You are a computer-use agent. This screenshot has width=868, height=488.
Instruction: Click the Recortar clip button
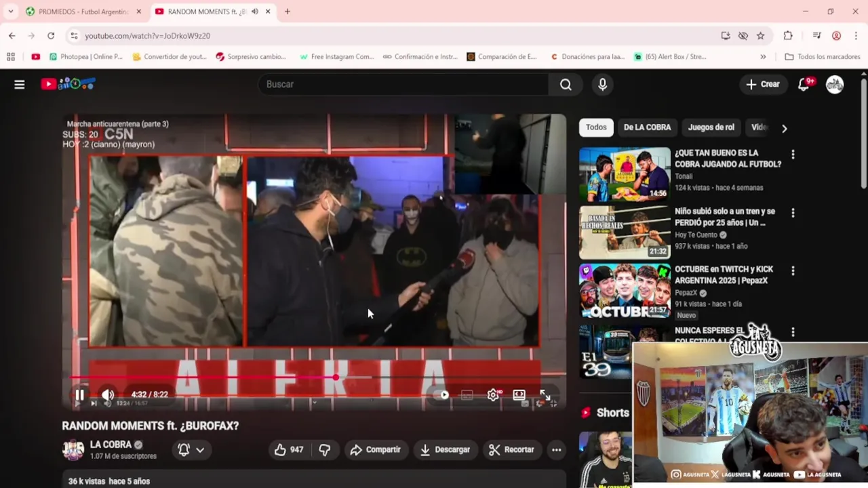pyautogui.click(x=511, y=449)
